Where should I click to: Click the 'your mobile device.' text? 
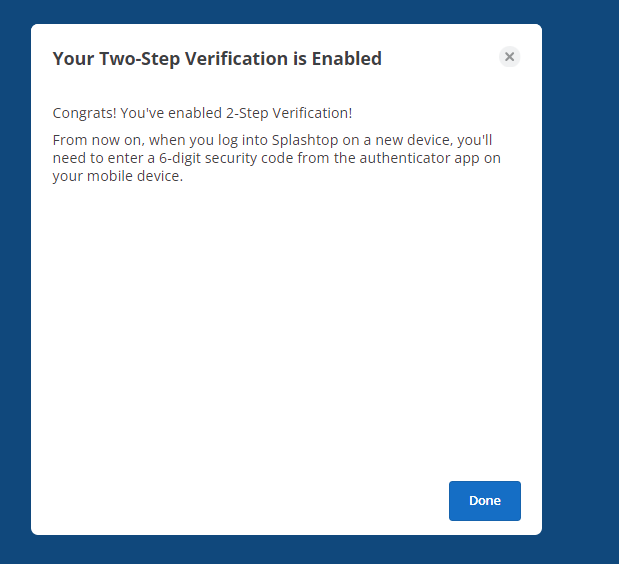118,176
